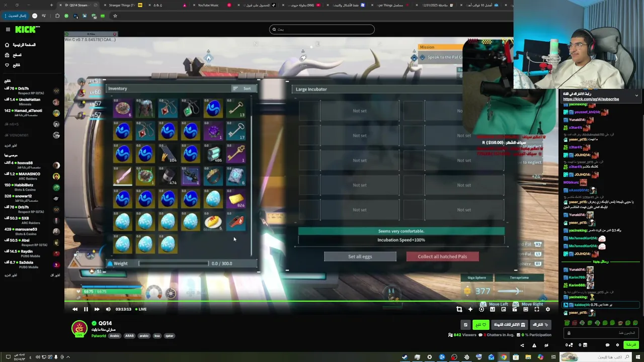
Task: Open the Home page sidebar item
Action: 20,45
